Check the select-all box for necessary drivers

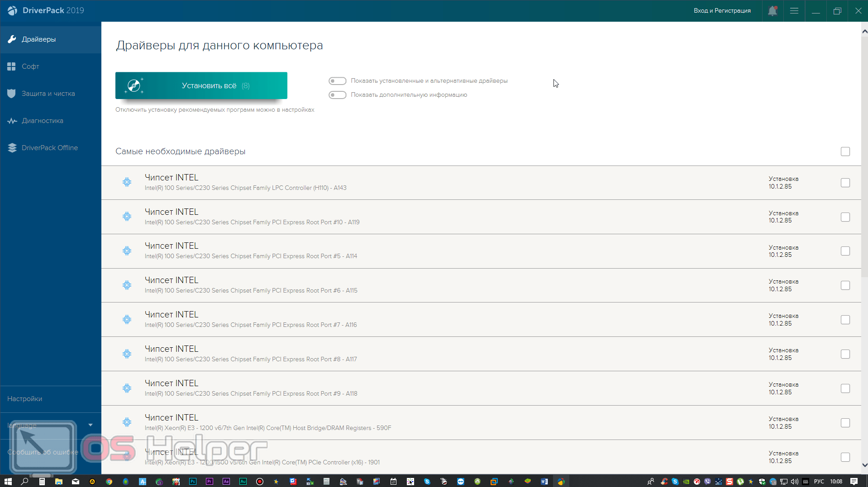[x=845, y=151]
